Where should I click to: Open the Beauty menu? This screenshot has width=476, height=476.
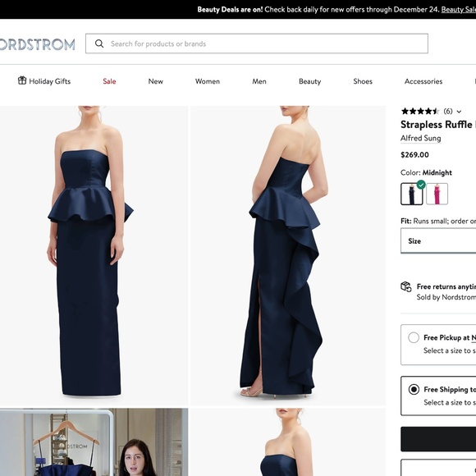click(309, 81)
